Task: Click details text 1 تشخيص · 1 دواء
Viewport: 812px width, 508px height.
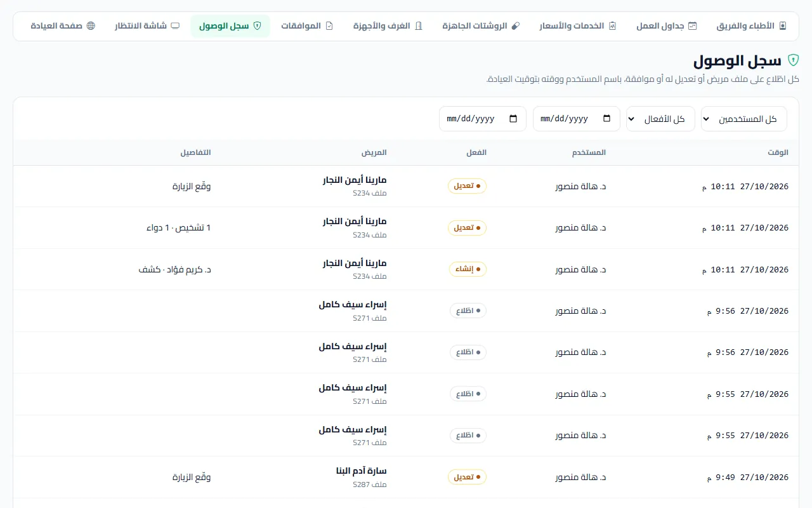Action: point(178,227)
